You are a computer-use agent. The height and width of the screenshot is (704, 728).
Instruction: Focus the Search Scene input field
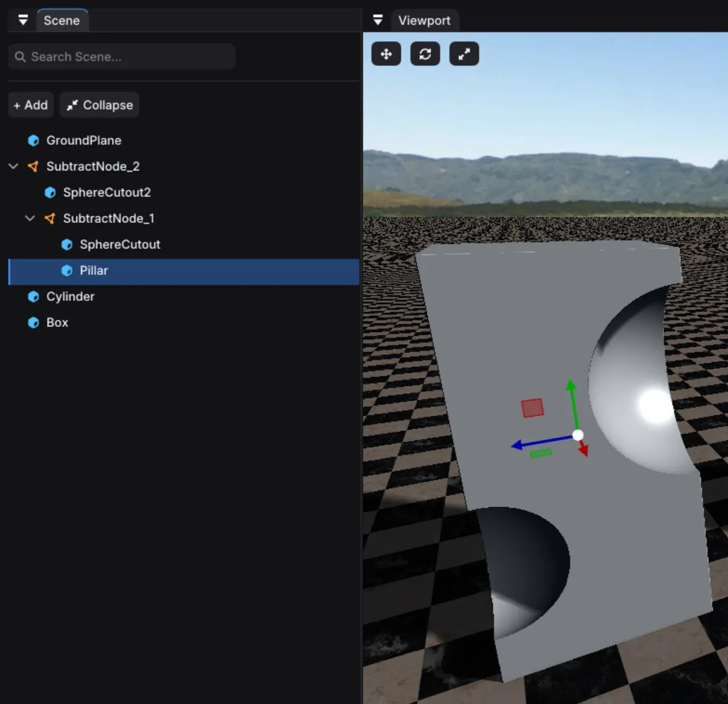point(121,57)
